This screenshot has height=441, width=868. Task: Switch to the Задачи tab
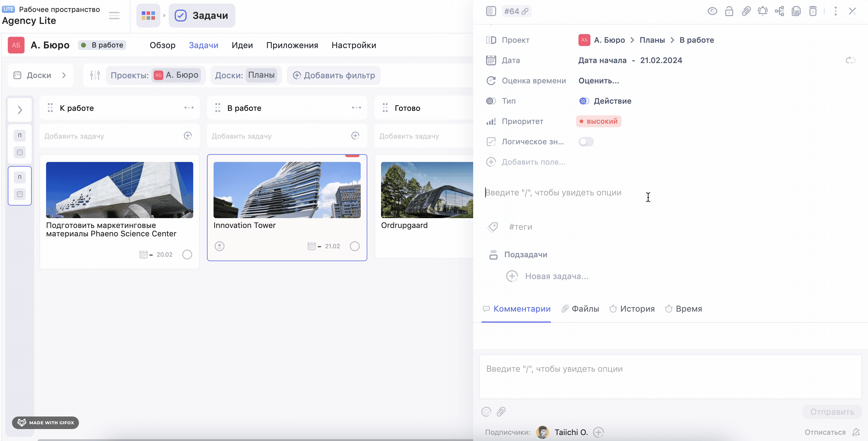pos(203,45)
